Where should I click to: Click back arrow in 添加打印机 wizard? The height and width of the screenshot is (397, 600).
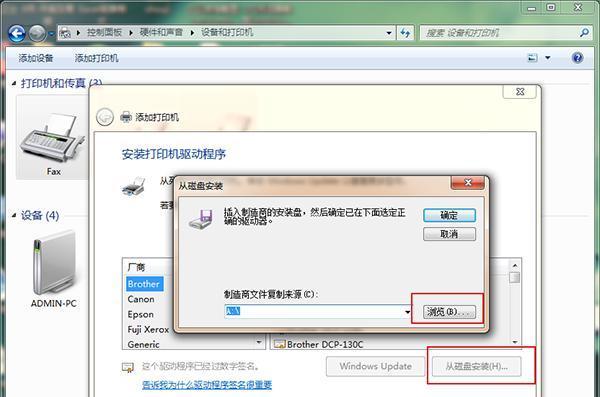(x=105, y=117)
